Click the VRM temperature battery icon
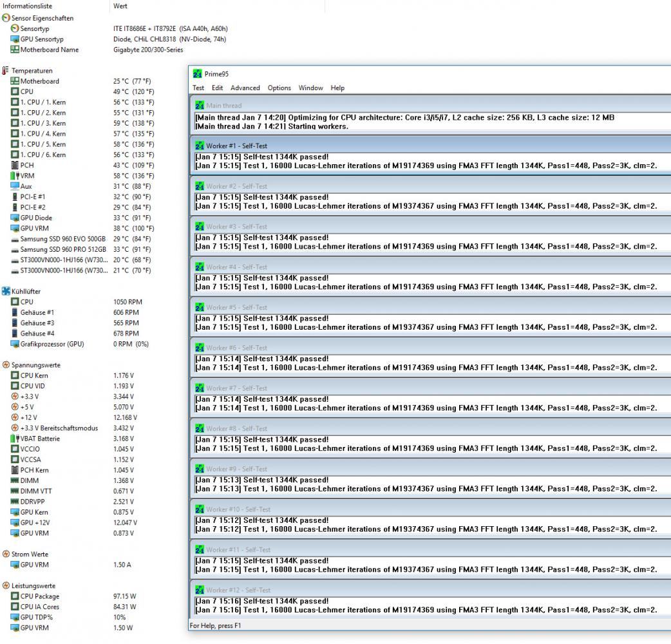Viewport: 671px width, 644px height. pos(15,176)
